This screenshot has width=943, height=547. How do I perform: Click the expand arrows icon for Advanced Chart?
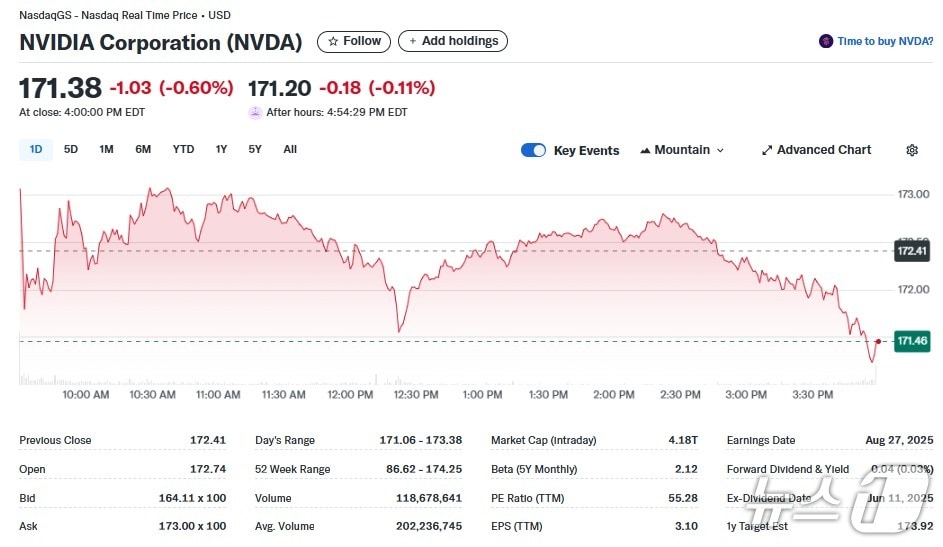[x=767, y=150]
